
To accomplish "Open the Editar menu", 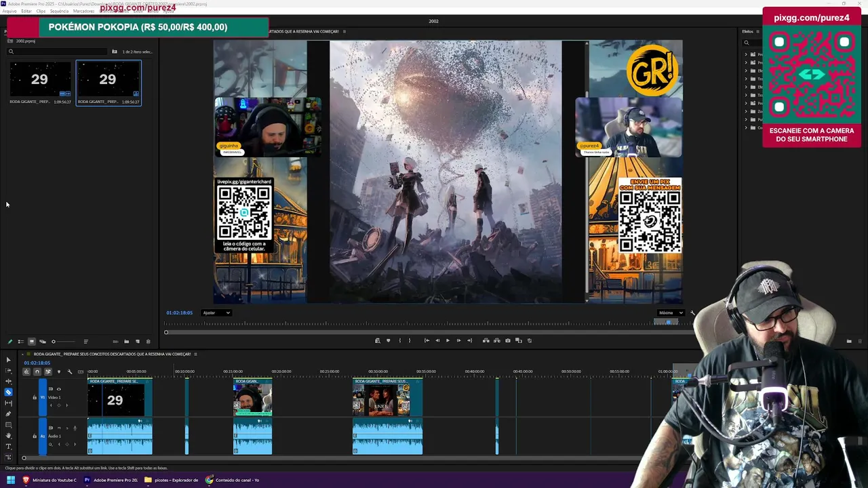I will (x=26, y=11).
